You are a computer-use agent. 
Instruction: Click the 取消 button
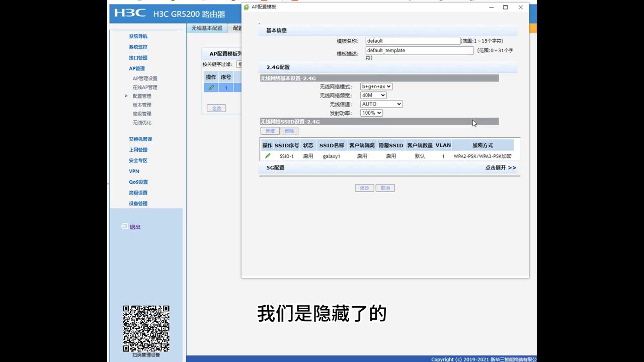(385, 188)
